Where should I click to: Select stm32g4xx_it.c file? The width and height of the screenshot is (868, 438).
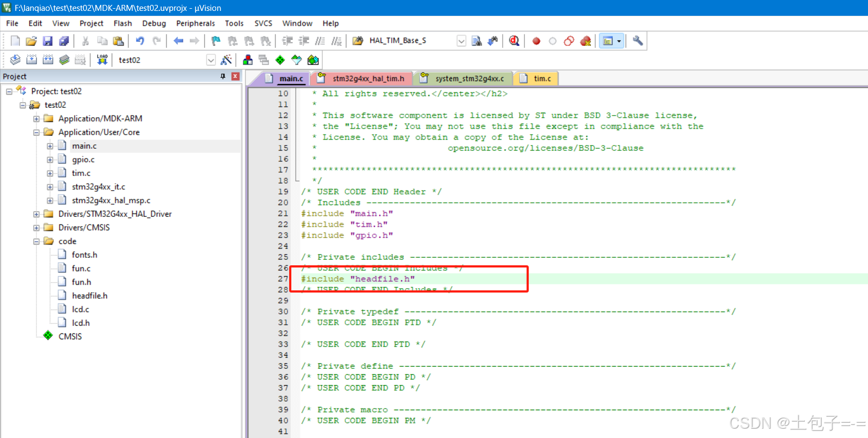coord(98,187)
